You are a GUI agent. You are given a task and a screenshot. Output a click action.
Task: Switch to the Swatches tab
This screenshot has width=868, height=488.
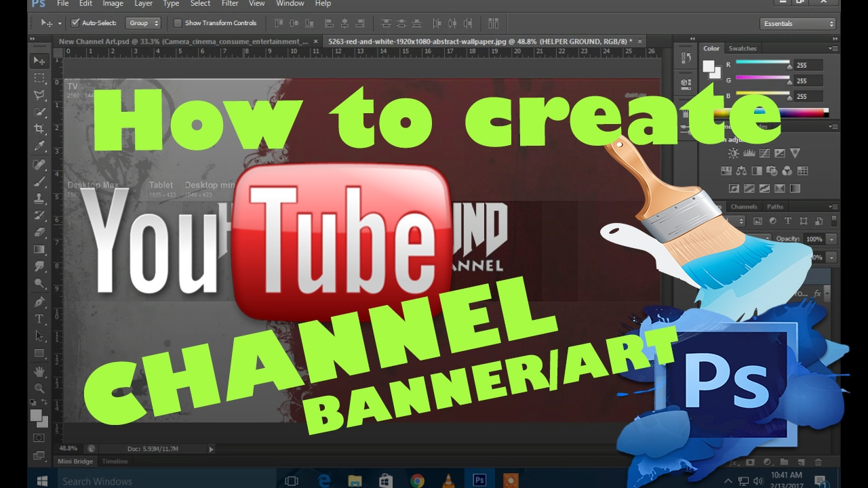point(743,49)
